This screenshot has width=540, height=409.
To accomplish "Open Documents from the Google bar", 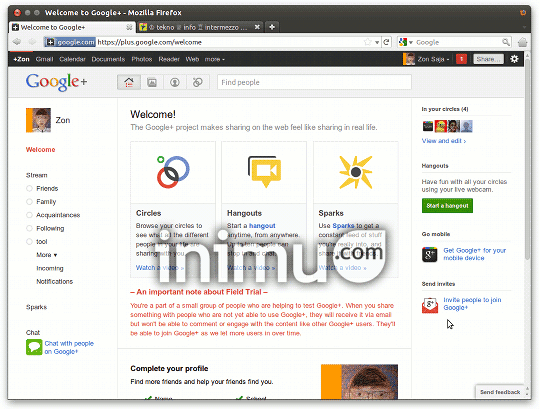I will click(x=108, y=59).
